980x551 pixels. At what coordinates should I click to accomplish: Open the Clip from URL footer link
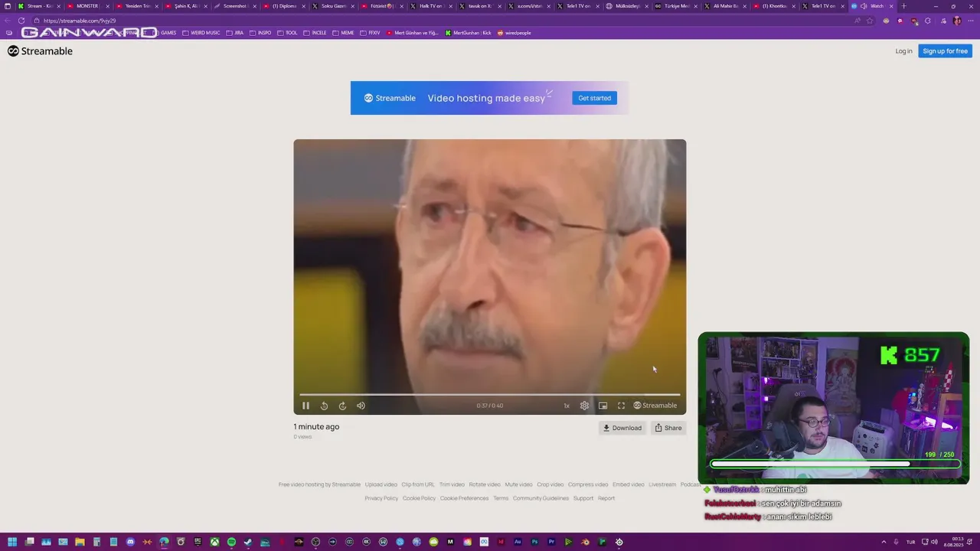pyautogui.click(x=418, y=484)
